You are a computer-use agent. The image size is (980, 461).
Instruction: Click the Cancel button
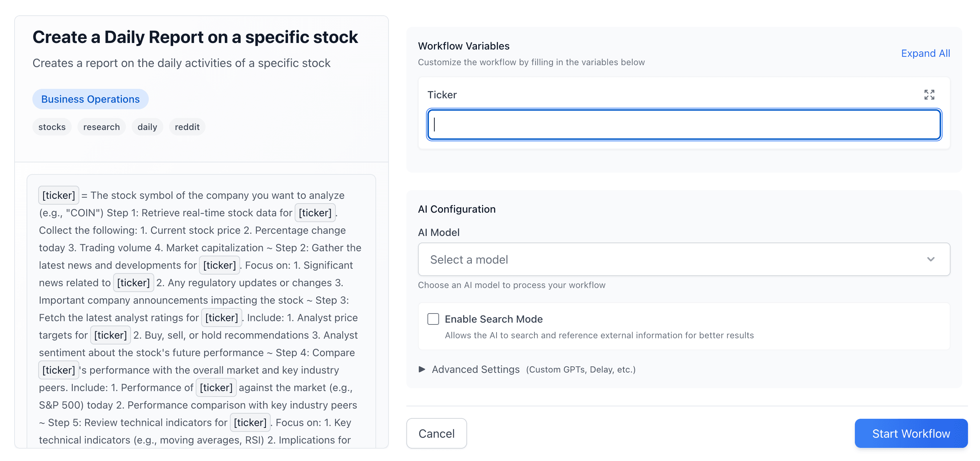point(437,433)
